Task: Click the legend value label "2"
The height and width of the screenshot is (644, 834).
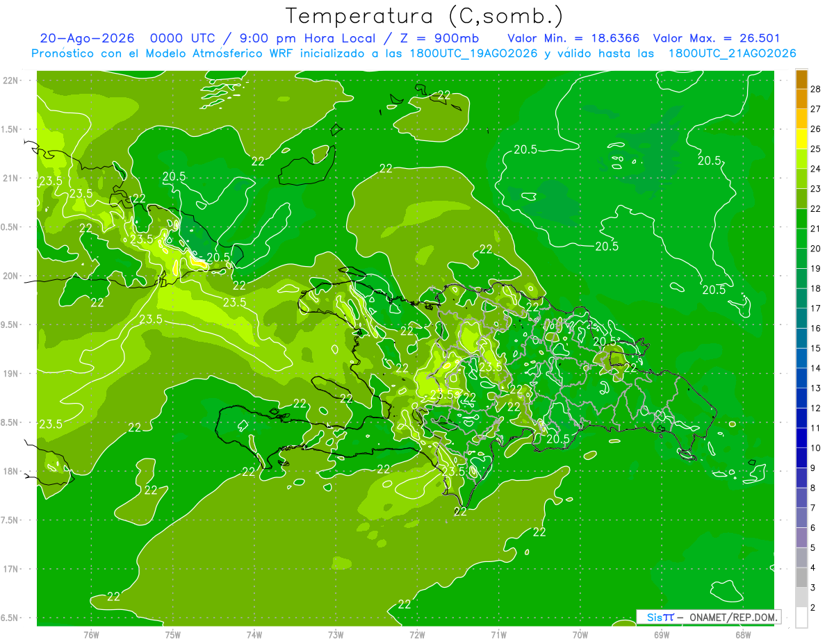Action: point(813,608)
